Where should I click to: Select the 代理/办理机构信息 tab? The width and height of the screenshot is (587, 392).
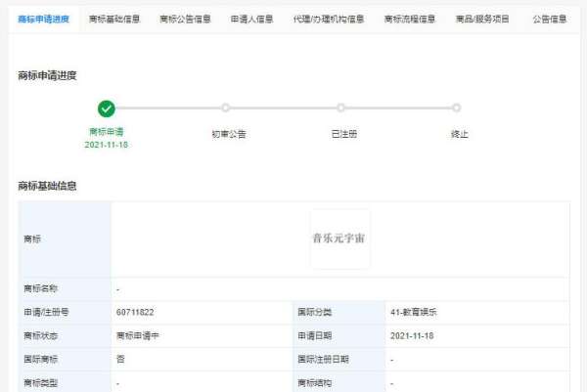click(329, 20)
